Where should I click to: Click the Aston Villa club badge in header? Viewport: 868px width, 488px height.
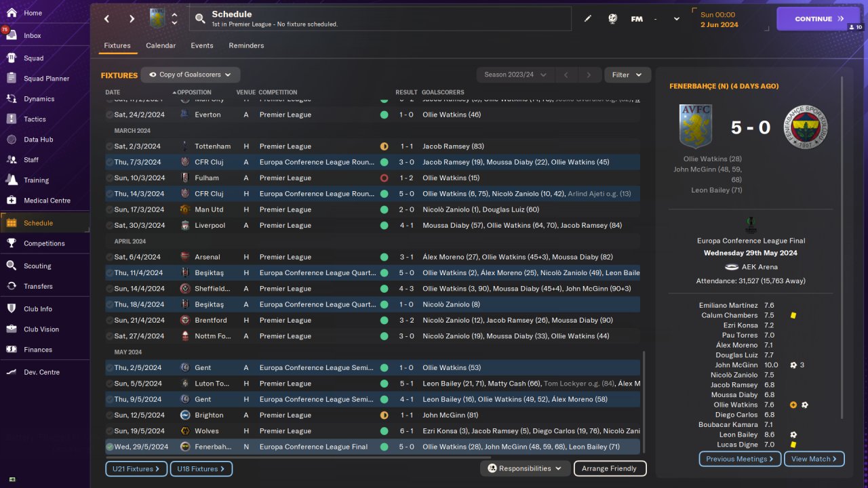click(157, 18)
